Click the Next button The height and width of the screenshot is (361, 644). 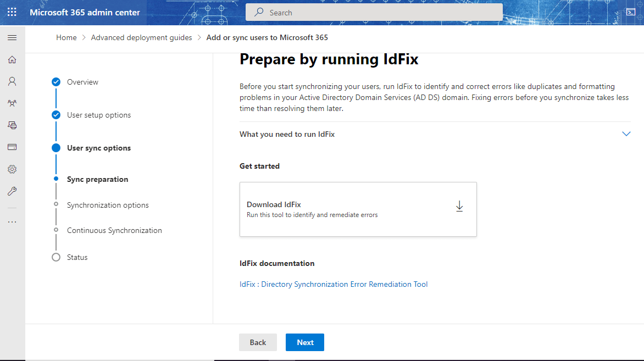[305, 342]
